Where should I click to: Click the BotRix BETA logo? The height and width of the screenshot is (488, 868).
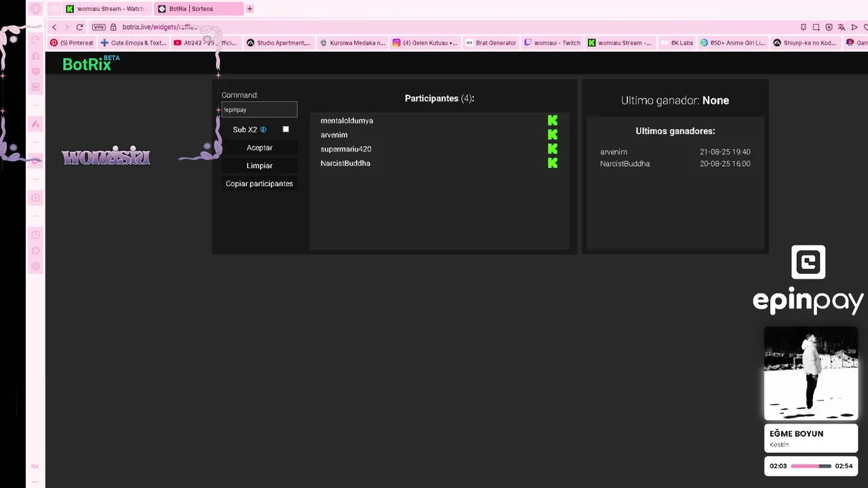click(x=91, y=64)
